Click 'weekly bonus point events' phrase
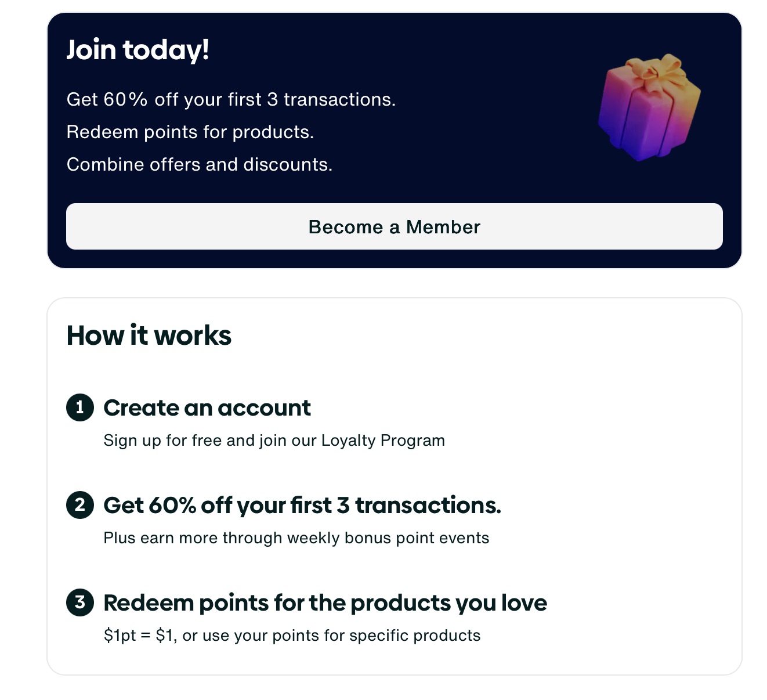This screenshot has width=767, height=700. coord(388,538)
